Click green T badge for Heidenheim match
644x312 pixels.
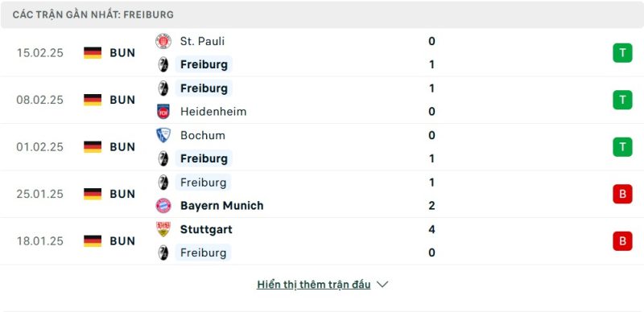[x=622, y=100]
